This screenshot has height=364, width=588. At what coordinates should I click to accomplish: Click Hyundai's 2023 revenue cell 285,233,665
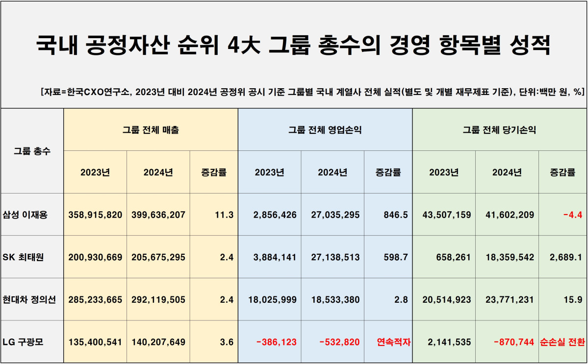95,300
